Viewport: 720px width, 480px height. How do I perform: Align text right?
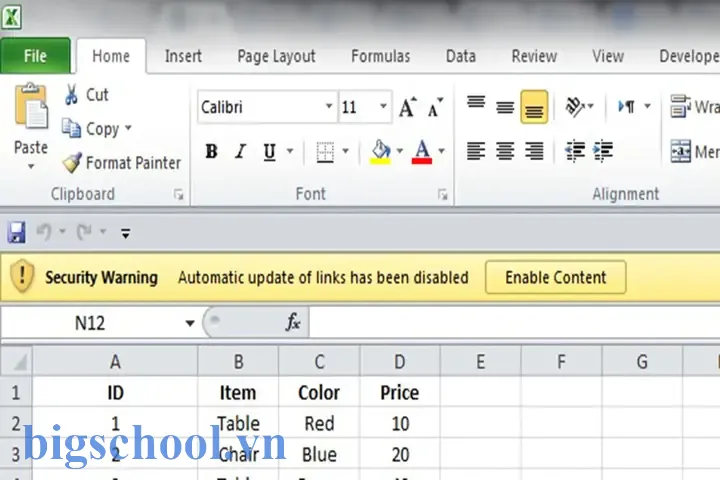(x=534, y=151)
